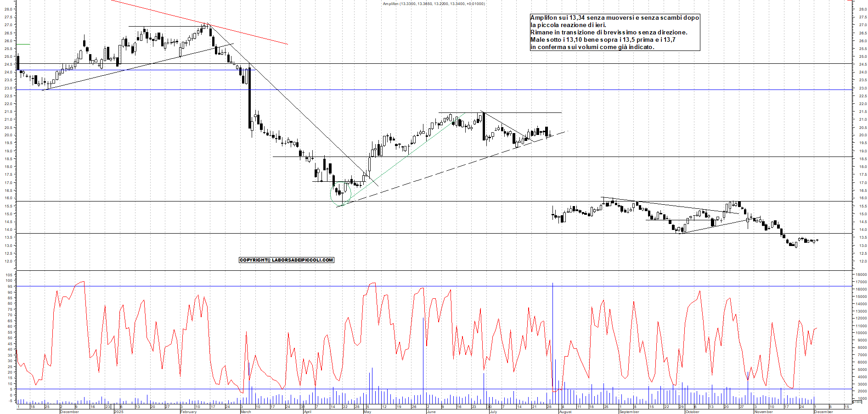Click the August label on the date axis
The image size is (868, 414).
click(566, 412)
